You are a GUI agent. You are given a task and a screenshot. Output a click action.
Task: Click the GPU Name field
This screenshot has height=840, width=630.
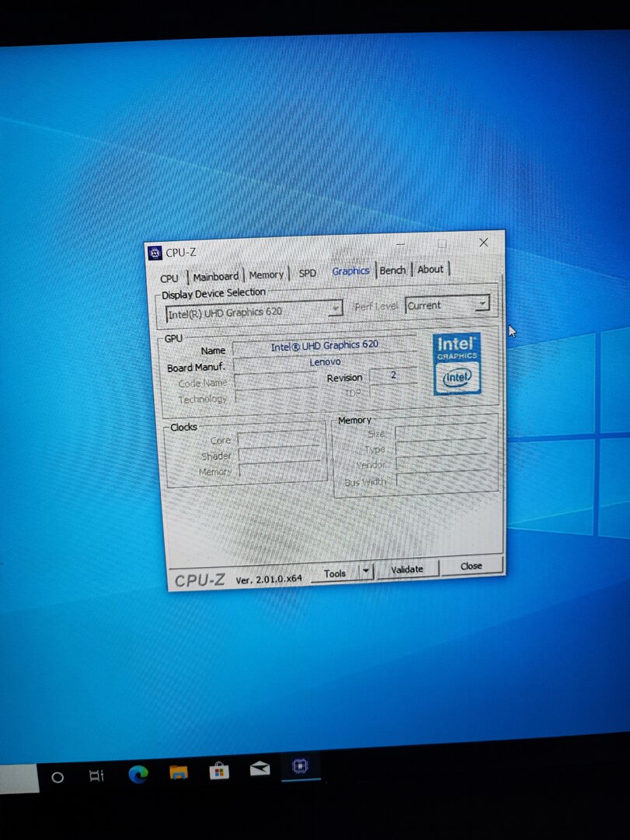point(324,346)
